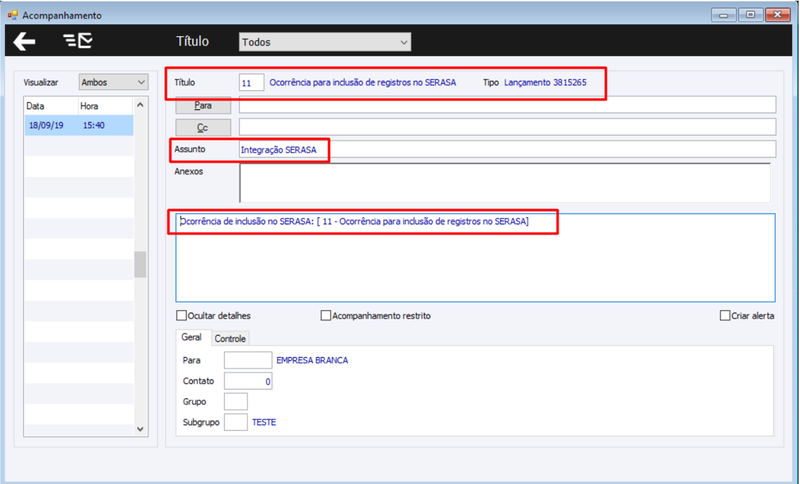Switch to the Controle tab
This screenshot has height=484, width=800.
click(x=230, y=339)
